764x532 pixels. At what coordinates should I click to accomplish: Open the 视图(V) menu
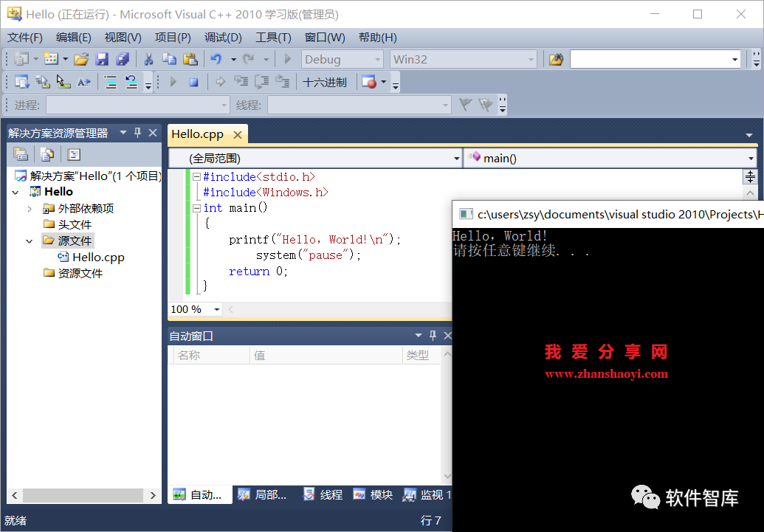click(123, 38)
